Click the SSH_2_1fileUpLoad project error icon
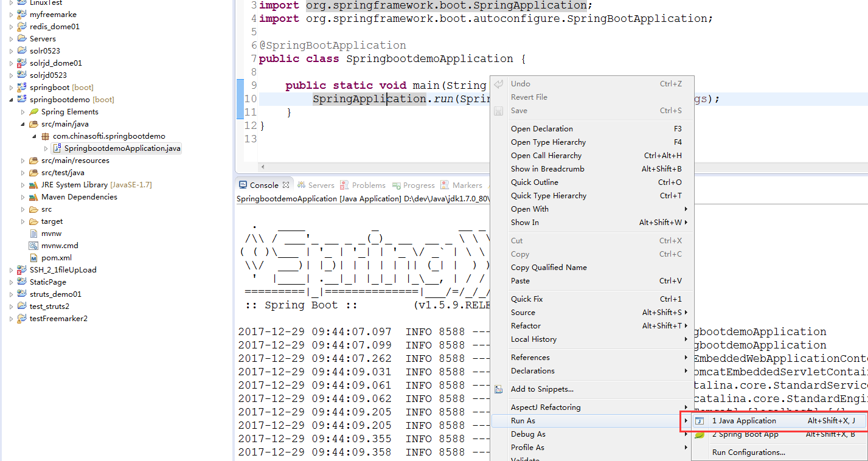868x461 pixels. click(22, 270)
